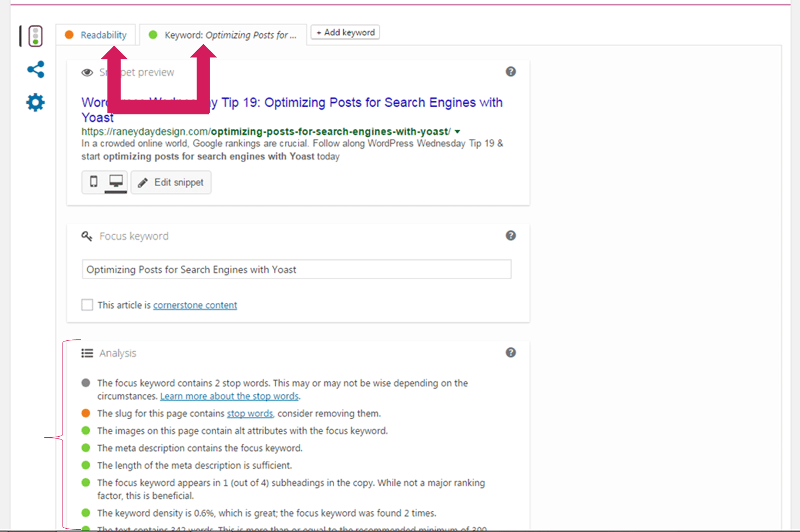Click the Add keyword button
Viewport: 800px width, 532px height.
coord(345,32)
